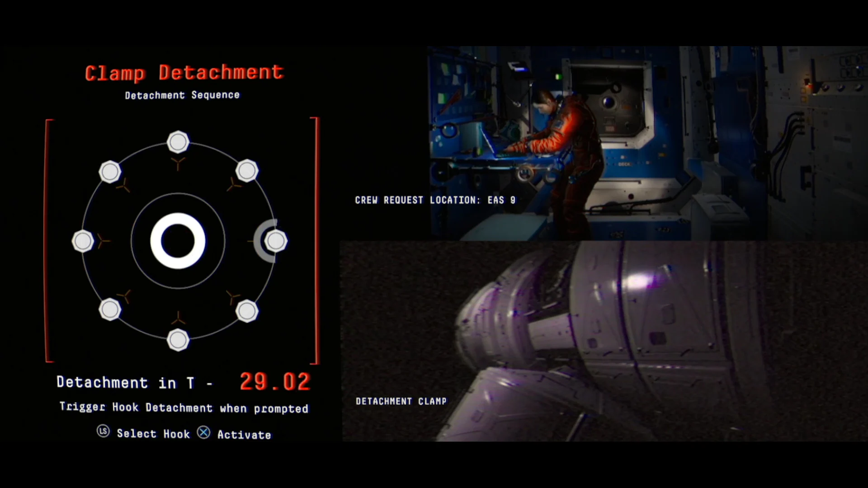Open the Clamp Detachment title header
The image size is (868, 488).
coord(184,71)
